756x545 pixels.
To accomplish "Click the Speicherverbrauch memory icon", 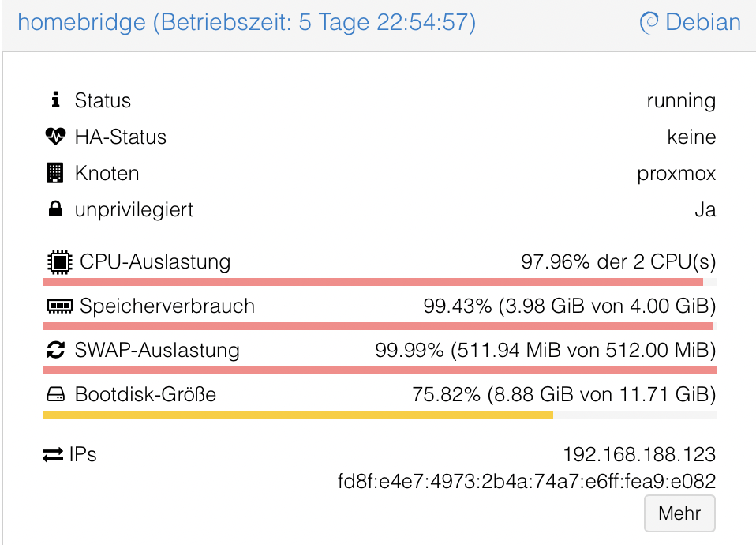I will tap(59, 306).
